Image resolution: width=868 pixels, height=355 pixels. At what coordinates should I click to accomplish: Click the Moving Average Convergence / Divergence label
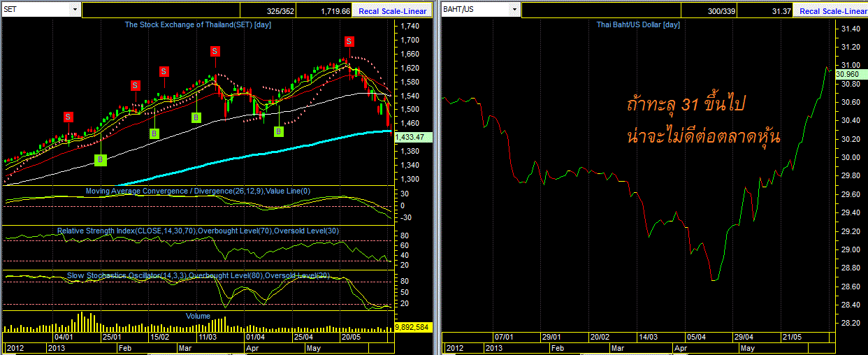(198, 191)
